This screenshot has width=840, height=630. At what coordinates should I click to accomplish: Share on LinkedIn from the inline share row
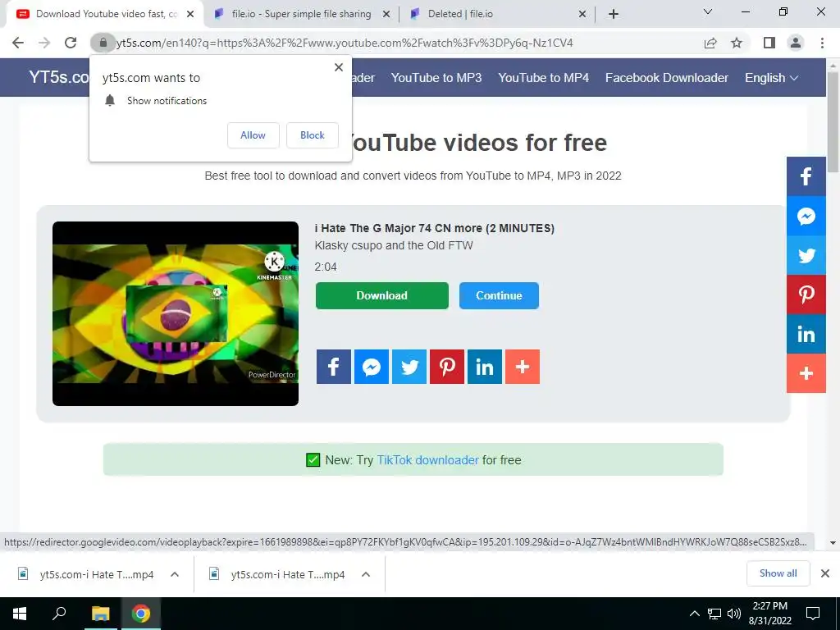(x=485, y=367)
